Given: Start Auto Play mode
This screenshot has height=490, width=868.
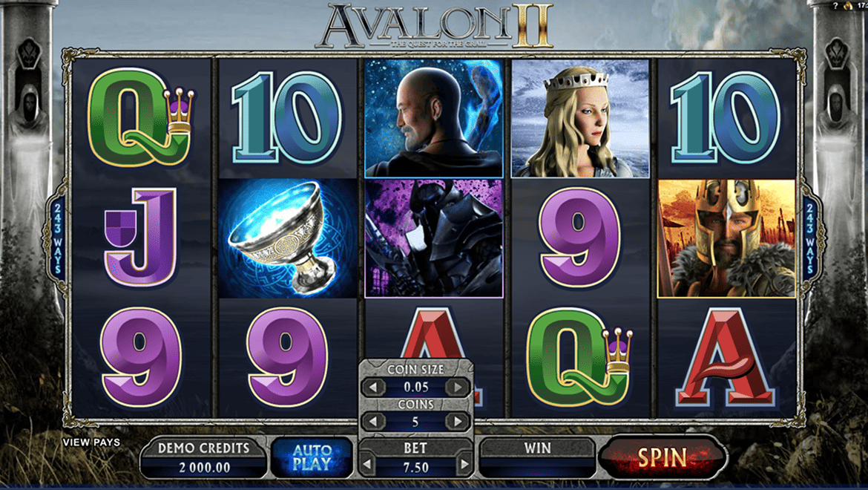Looking at the screenshot, I should click(312, 457).
